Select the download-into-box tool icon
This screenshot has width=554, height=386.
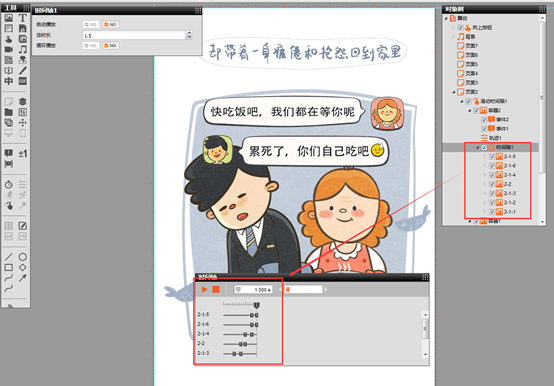click(9, 70)
